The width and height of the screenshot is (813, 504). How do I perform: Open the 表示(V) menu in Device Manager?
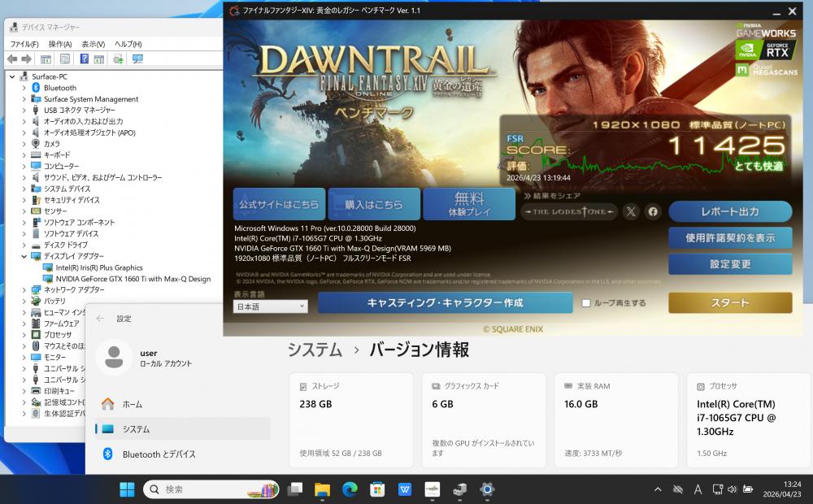pos(93,44)
